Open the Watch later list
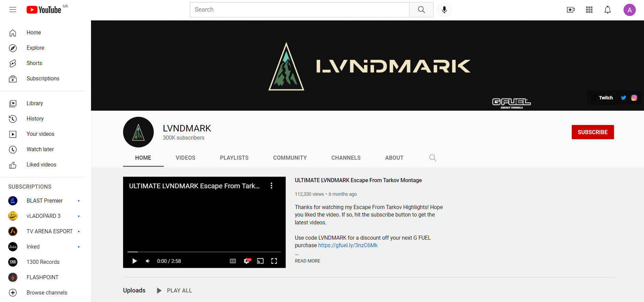This screenshot has width=644, height=302. (42, 149)
